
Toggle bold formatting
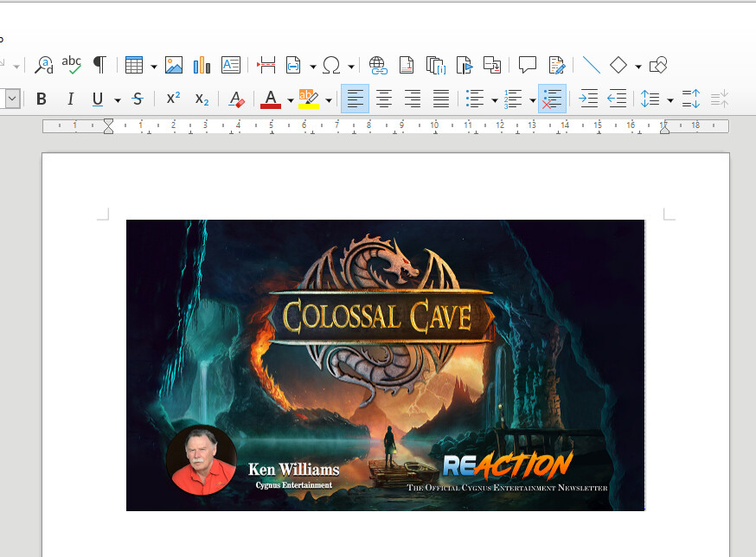pos(41,98)
